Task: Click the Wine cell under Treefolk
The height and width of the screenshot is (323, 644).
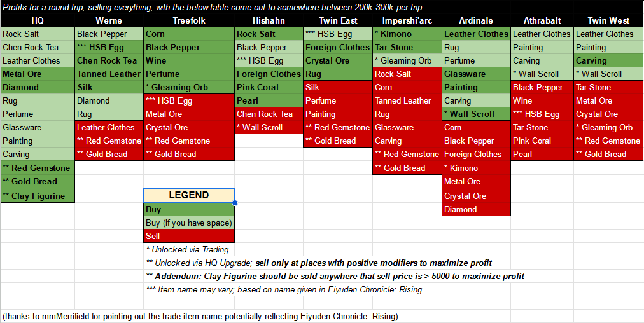Action: click(188, 60)
